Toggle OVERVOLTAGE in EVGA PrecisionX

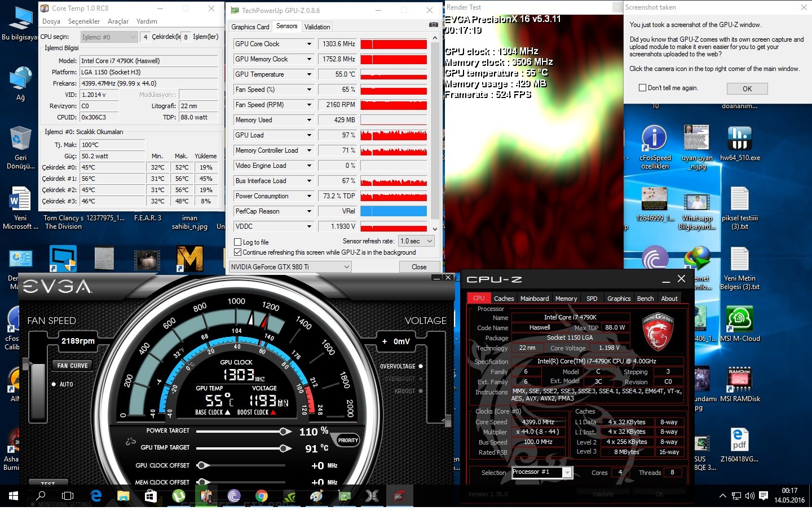pyautogui.click(x=421, y=366)
